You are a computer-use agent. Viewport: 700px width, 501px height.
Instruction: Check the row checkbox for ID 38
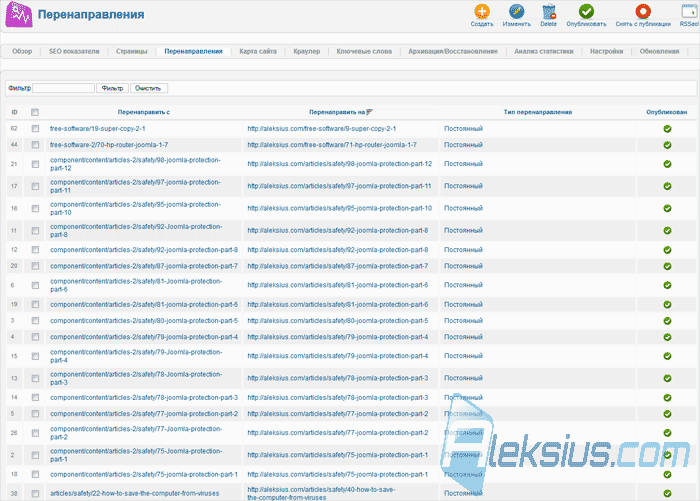tap(35, 493)
